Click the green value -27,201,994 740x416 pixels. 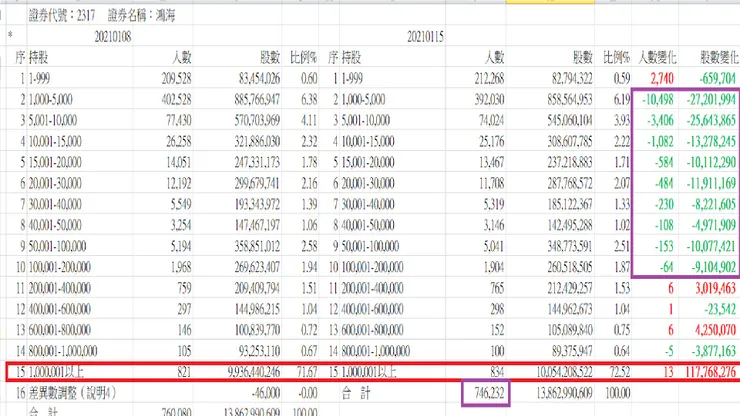pos(711,100)
